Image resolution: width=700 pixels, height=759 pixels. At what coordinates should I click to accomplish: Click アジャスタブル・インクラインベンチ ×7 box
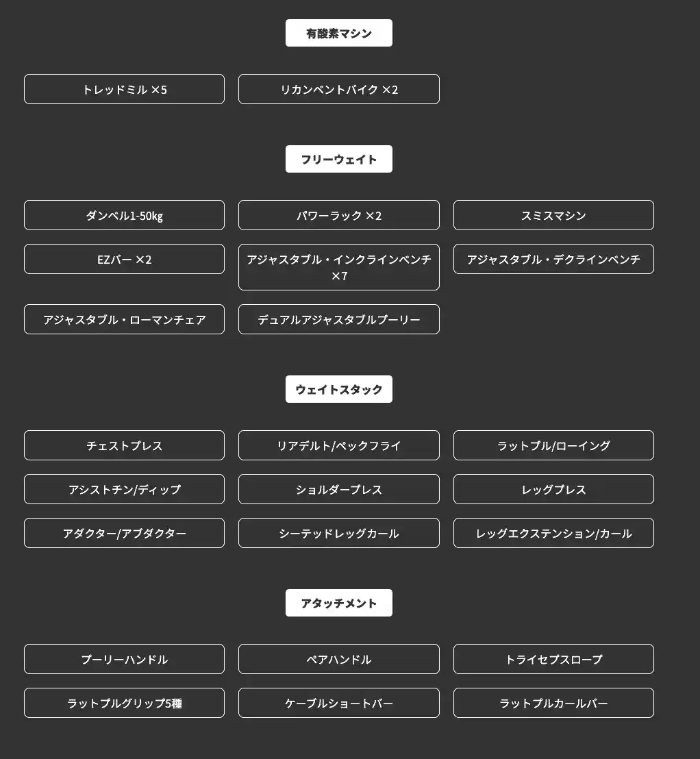(338, 267)
